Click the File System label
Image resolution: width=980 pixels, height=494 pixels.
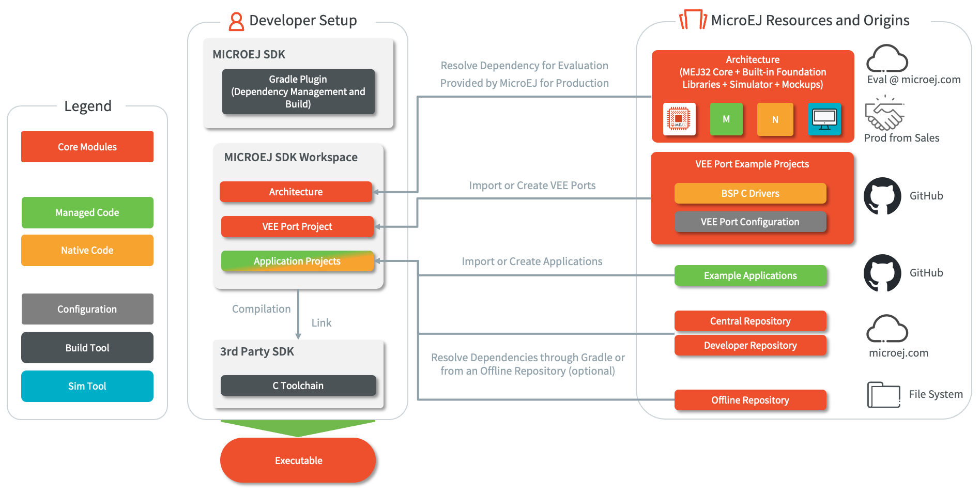(x=936, y=394)
